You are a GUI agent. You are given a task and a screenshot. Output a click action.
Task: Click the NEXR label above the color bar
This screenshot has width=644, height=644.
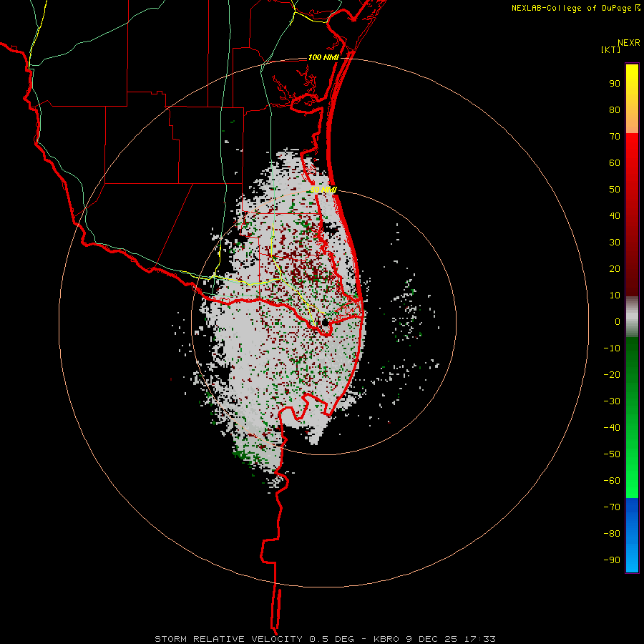[629, 43]
